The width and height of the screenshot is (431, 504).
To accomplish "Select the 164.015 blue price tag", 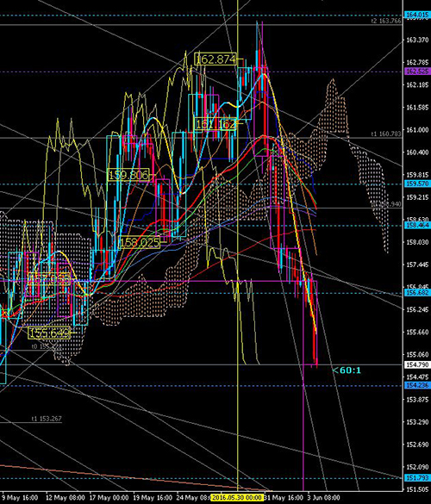I will [x=417, y=15].
